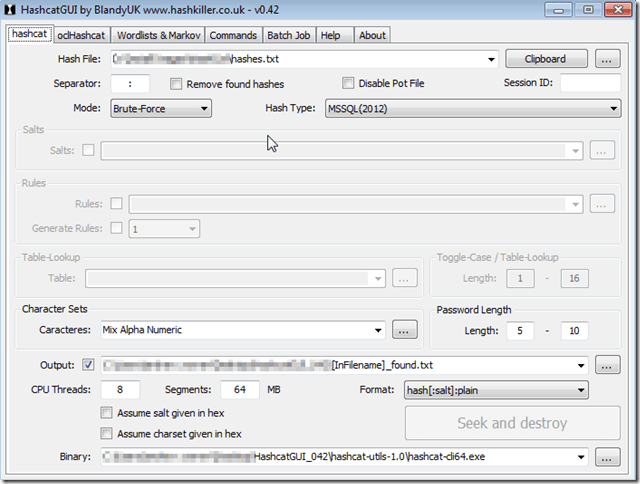This screenshot has width=640, height=484.
Task: Click the Clipboard button
Action: coord(546,59)
